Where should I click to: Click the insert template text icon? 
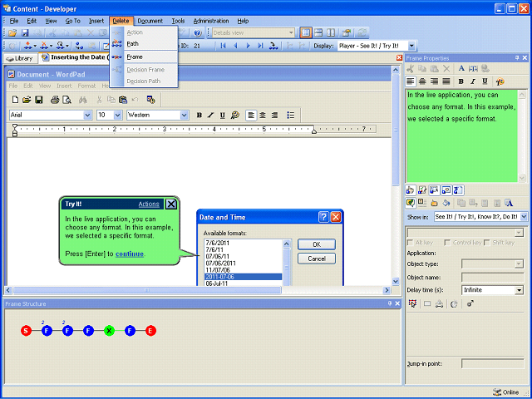(x=473, y=68)
